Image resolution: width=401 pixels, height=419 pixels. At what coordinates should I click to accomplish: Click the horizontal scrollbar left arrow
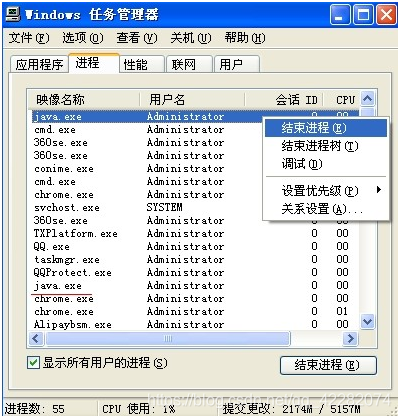36,339
